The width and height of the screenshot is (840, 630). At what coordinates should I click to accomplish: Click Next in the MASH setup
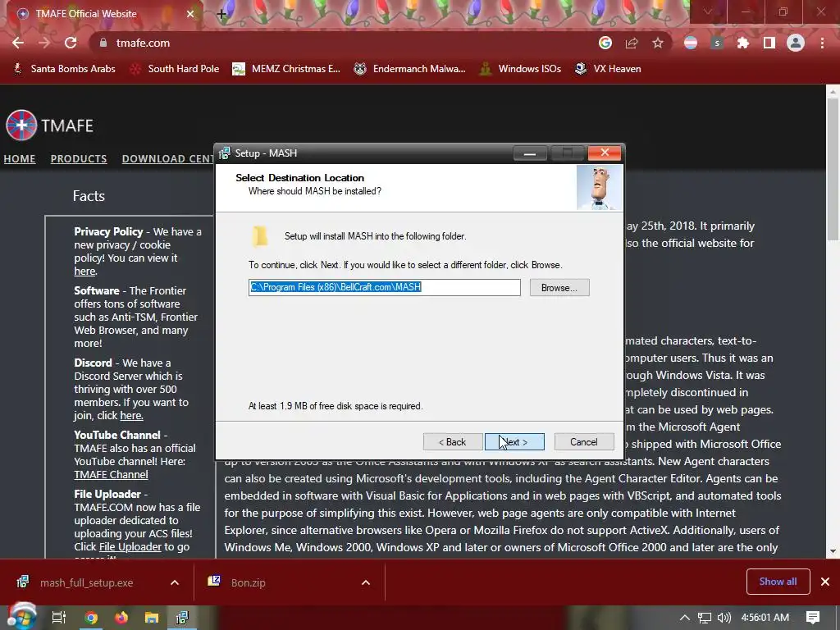tap(514, 442)
